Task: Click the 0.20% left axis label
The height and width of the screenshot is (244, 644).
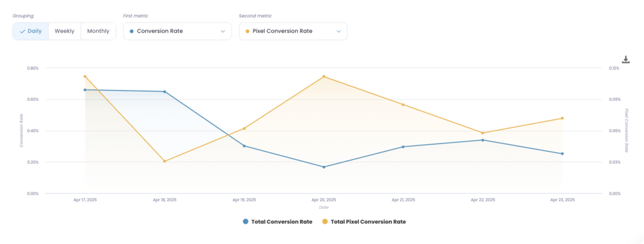Action: [x=33, y=162]
